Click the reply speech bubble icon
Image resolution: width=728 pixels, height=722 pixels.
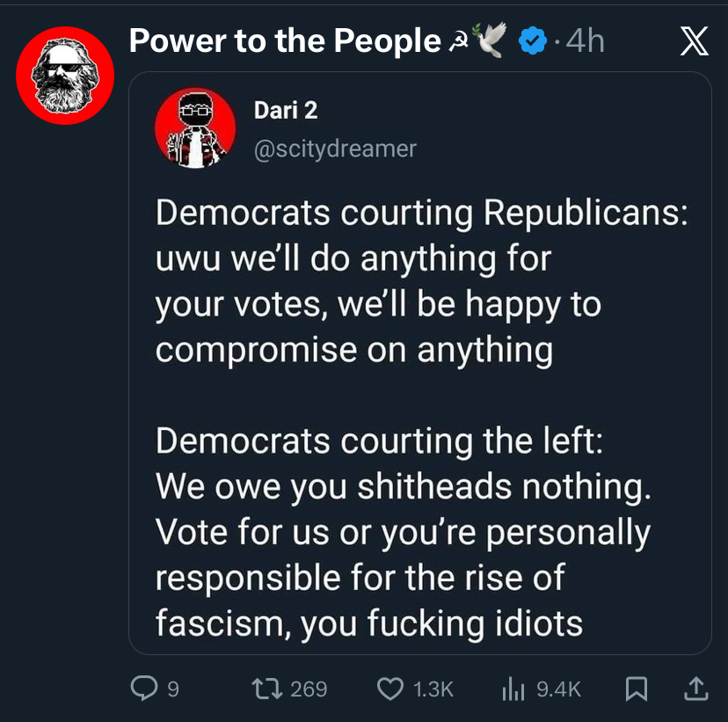144,689
